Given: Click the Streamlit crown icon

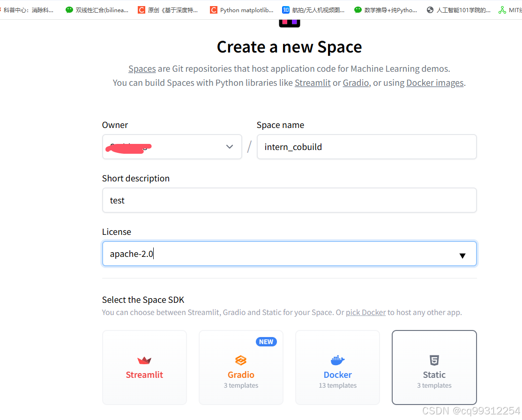Looking at the screenshot, I should click(x=144, y=360).
